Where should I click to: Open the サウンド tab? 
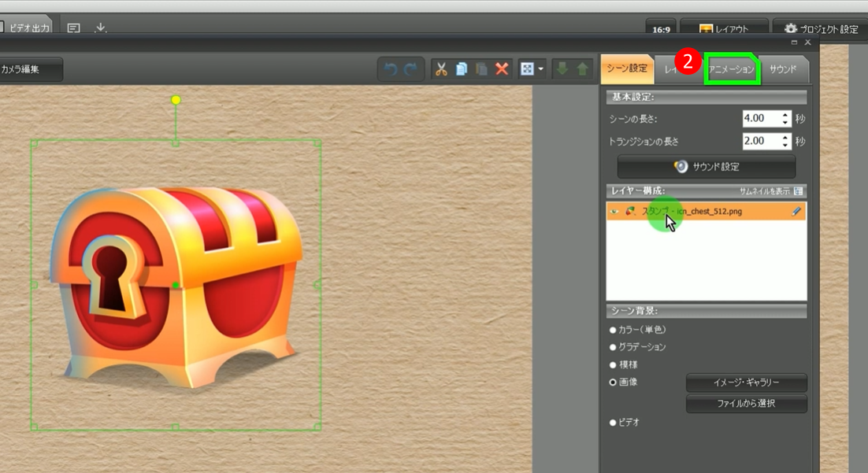[784, 69]
